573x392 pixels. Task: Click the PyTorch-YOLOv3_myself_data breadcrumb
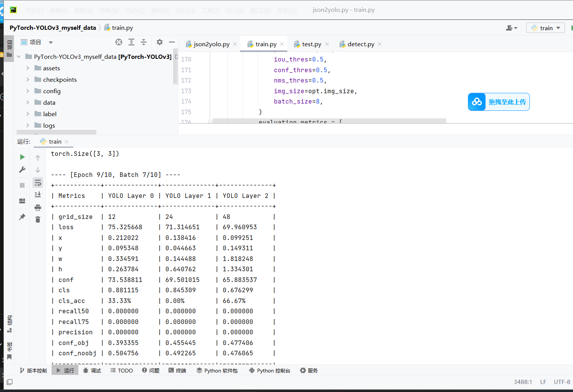53,28
